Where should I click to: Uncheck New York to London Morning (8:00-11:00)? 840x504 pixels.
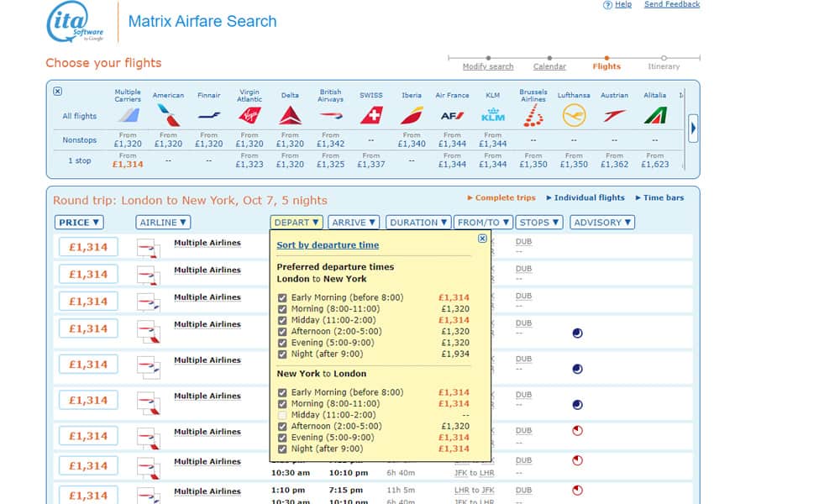pos(282,404)
